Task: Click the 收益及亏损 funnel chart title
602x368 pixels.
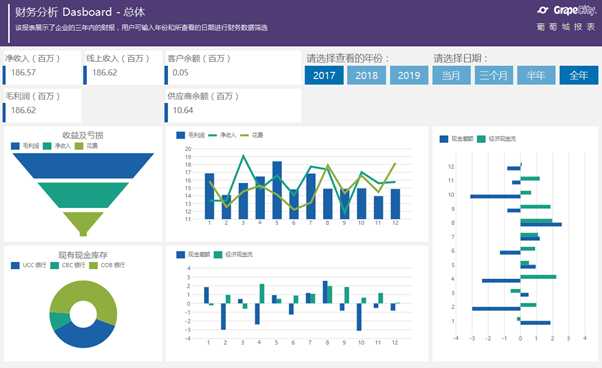Action: 83,135
